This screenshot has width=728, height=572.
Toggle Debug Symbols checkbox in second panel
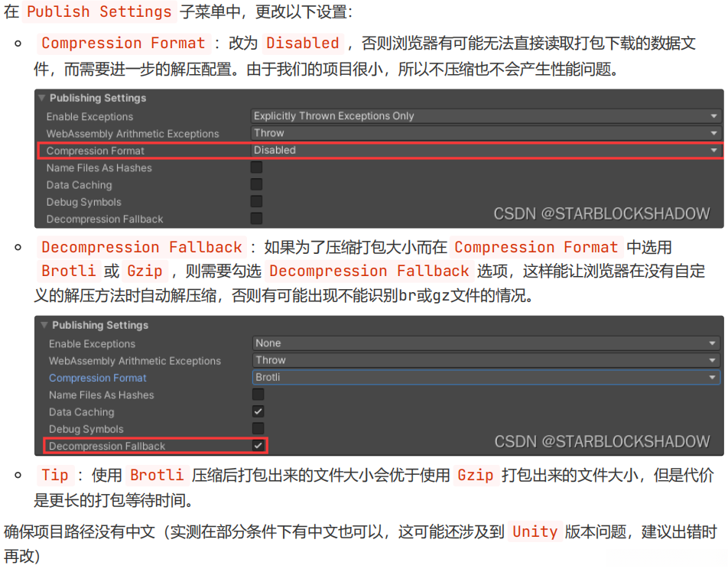[258, 428]
